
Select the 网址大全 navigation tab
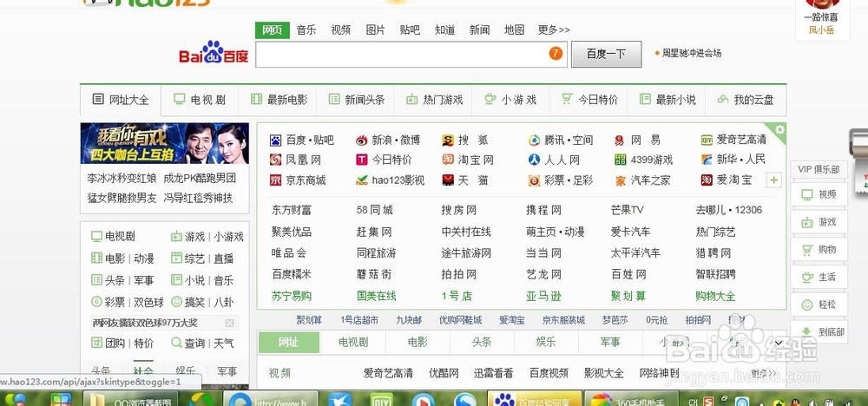pyautogui.click(x=121, y=100)
